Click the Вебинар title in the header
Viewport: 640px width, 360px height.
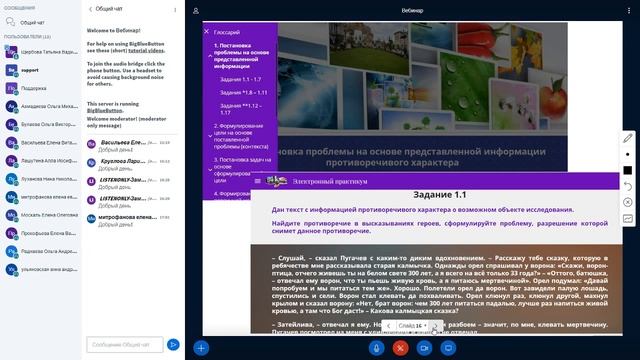pyautogui.click(x=412, y=11)
